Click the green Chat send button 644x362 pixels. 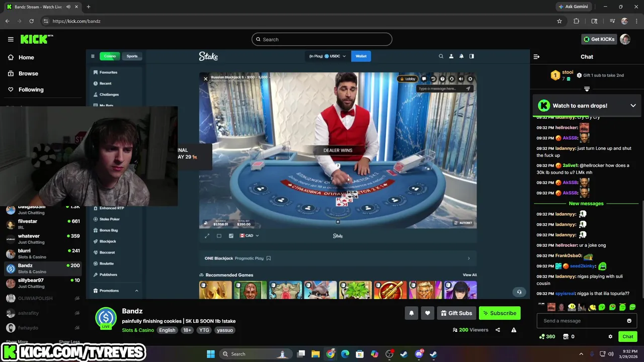pyautogui.click(x=628, y=336)
